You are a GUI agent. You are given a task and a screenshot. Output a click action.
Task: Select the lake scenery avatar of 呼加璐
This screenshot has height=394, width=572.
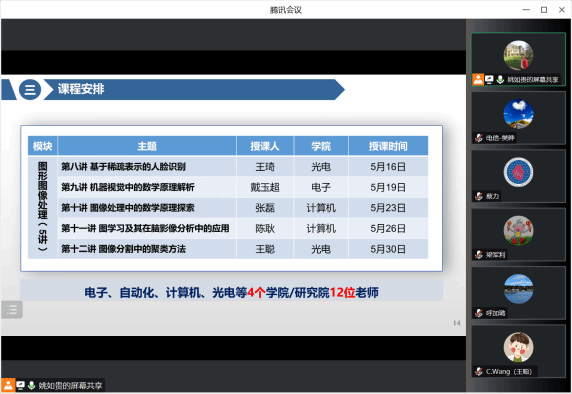point(518,289)
